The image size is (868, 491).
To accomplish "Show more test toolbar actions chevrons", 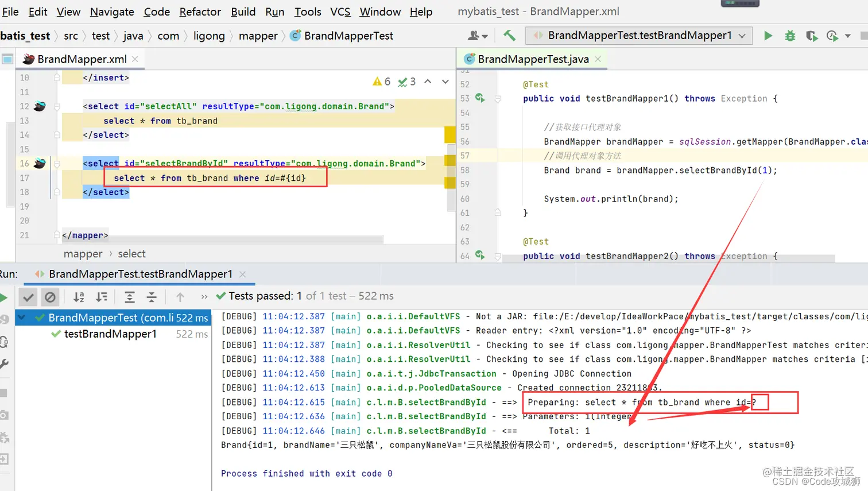I will [204, 297].
